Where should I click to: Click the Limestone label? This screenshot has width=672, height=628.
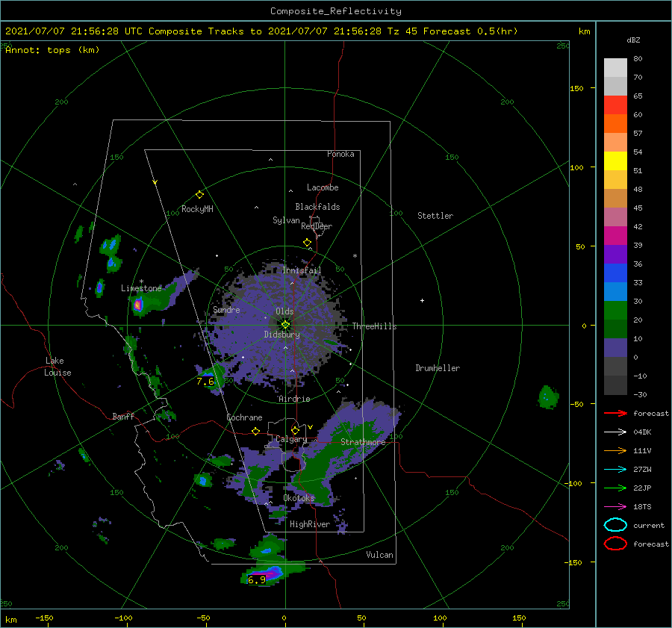141,288
